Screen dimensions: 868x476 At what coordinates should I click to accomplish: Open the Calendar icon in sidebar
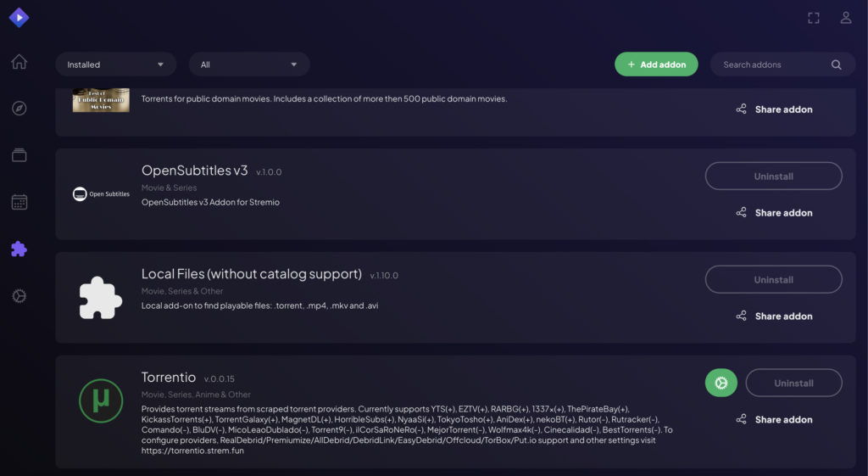tap(19, 202)
